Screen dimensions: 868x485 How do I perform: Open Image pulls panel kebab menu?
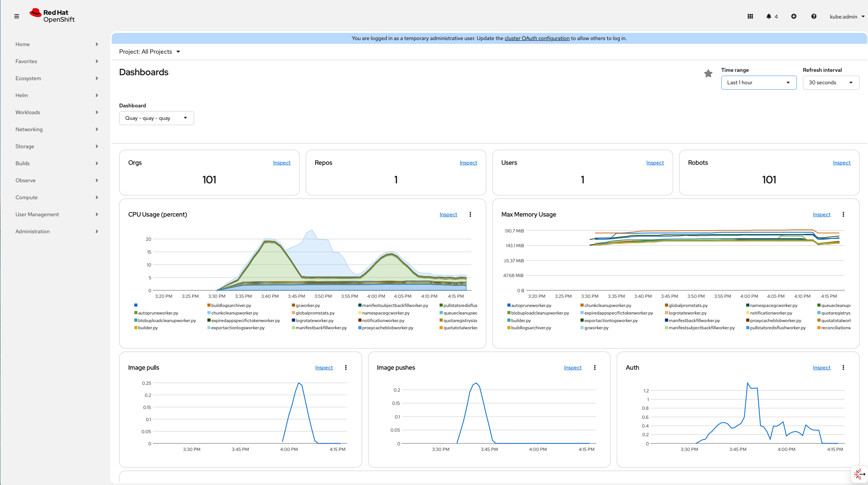(x=345, y=367)
